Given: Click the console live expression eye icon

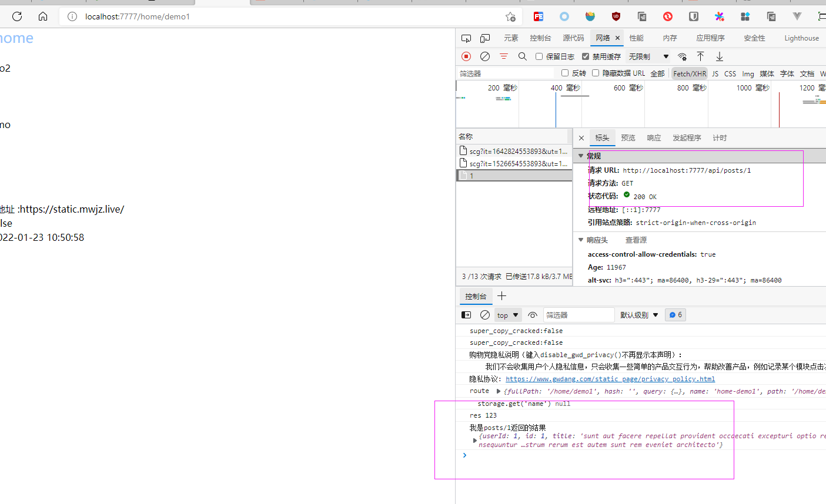Looking at the screenshot, I should click(533, 315).
